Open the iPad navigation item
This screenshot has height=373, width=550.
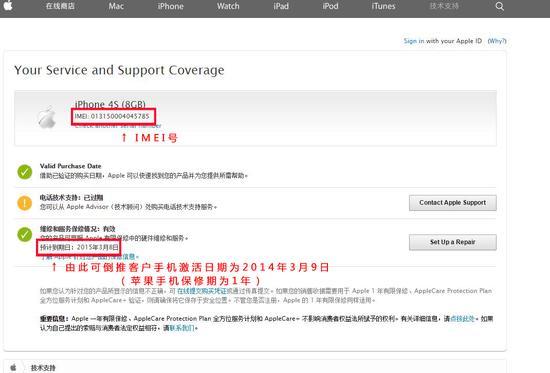281,6
